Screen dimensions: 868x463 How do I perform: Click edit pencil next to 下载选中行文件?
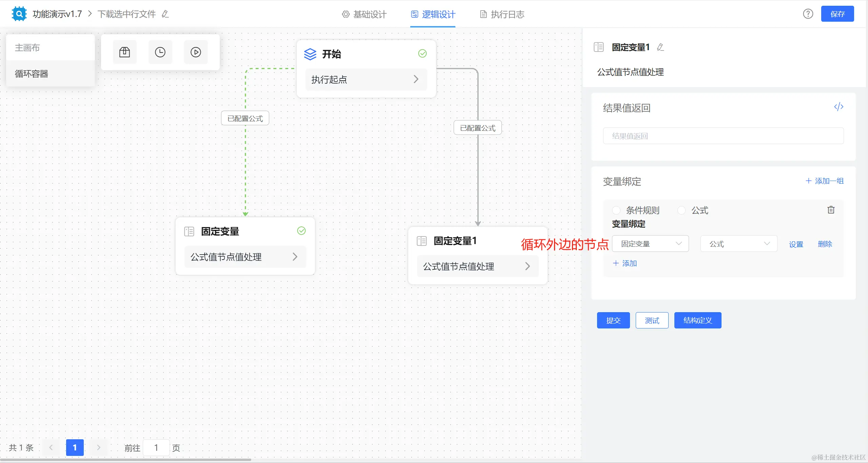(x=165, y=14)
